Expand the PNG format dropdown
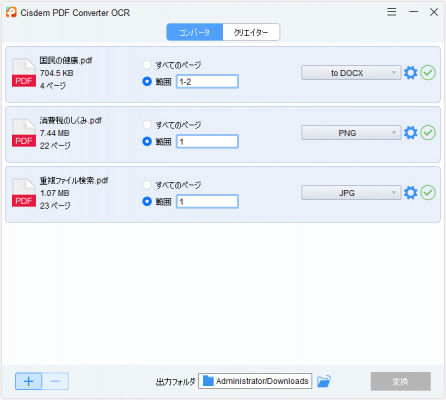The width and height of the screenshot is (446, 400). point(351,133)
